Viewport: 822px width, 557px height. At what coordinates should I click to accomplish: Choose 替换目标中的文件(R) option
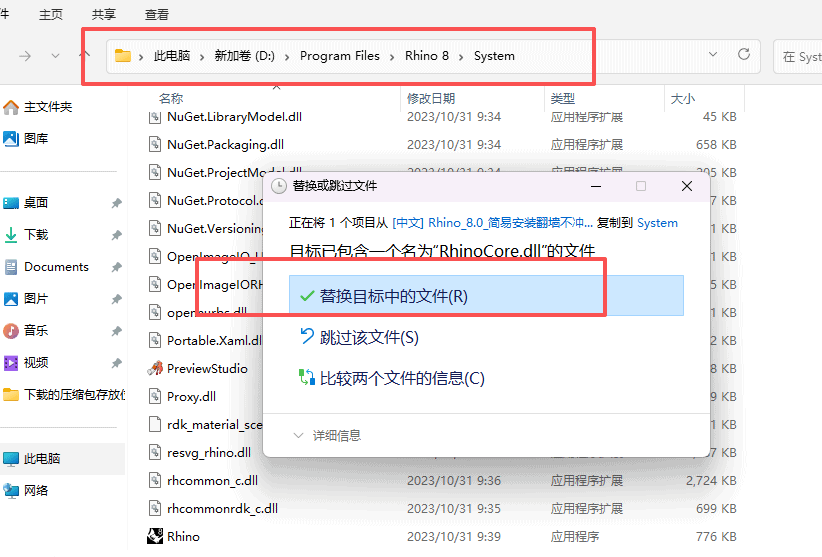(486, 296)
